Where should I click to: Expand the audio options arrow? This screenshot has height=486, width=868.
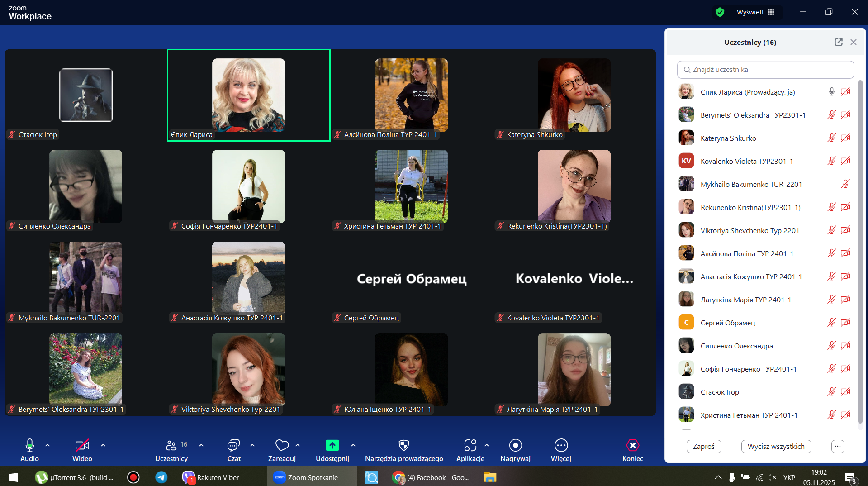(47, 445)
